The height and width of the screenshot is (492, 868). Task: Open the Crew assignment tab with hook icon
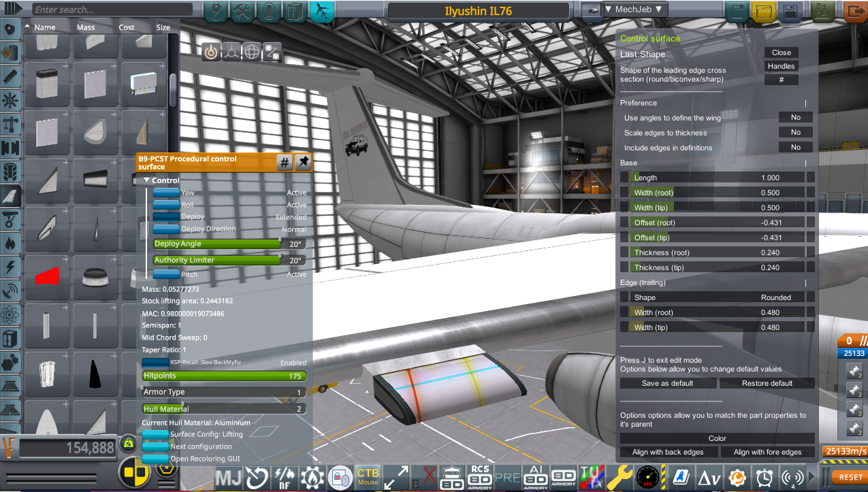(216, 11)
